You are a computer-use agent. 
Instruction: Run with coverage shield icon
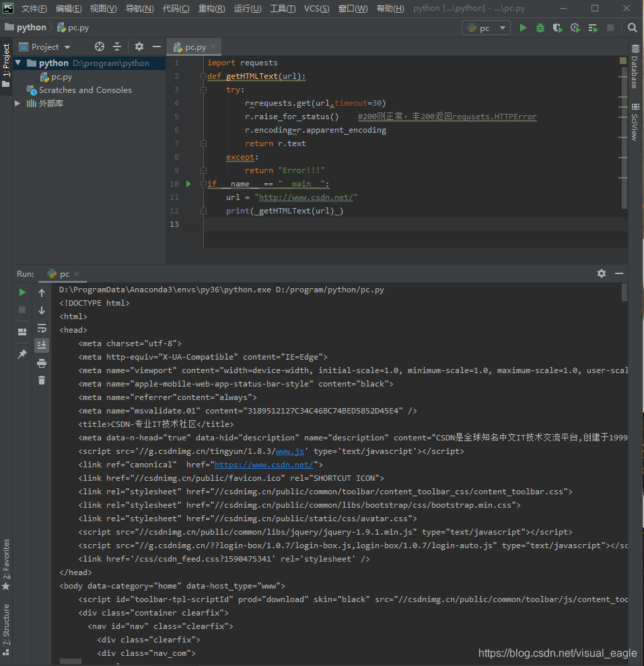point(557,28)
